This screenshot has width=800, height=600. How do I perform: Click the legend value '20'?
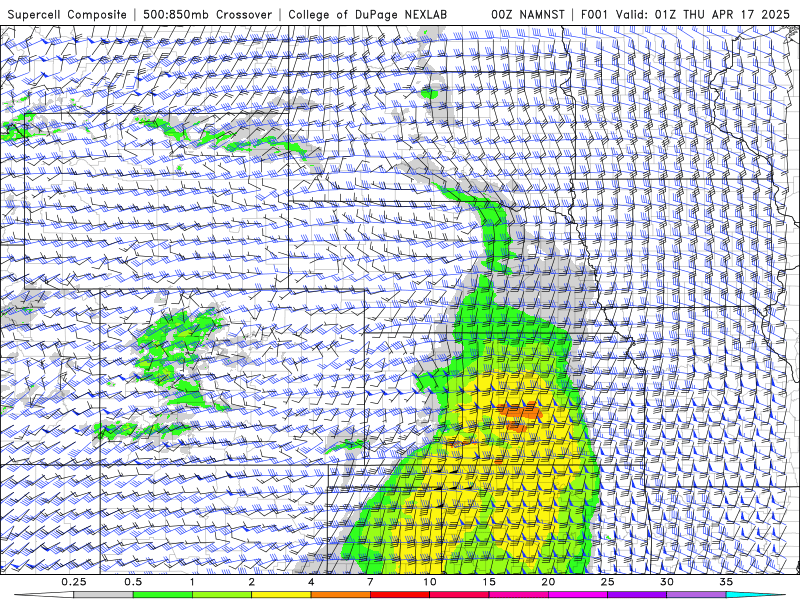click(548, 582)
